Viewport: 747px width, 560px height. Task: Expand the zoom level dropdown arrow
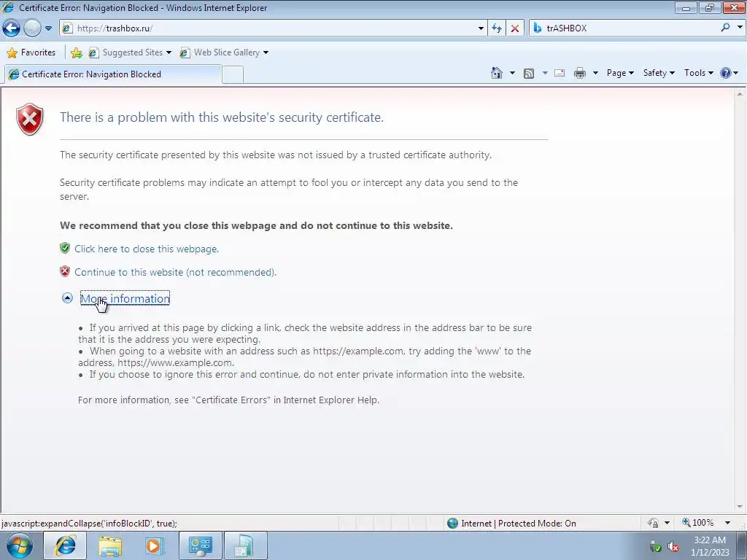click(x=727, y=523)
